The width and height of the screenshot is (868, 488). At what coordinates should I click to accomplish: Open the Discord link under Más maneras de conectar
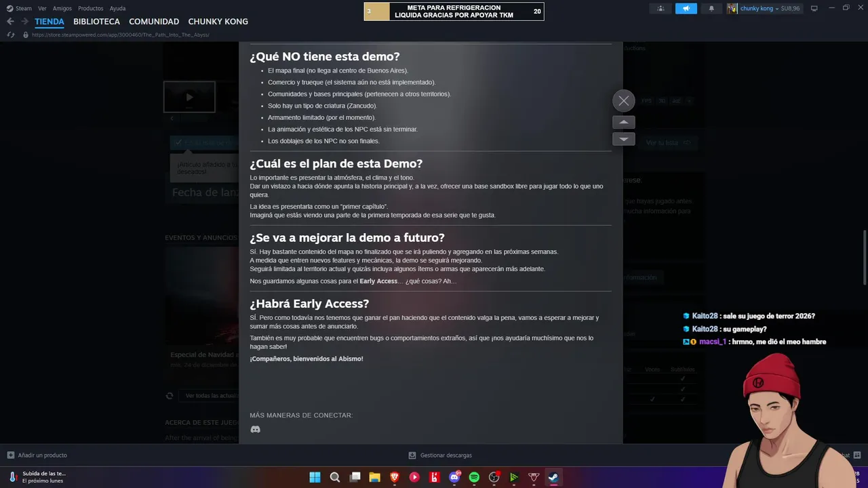coord(256,430)
